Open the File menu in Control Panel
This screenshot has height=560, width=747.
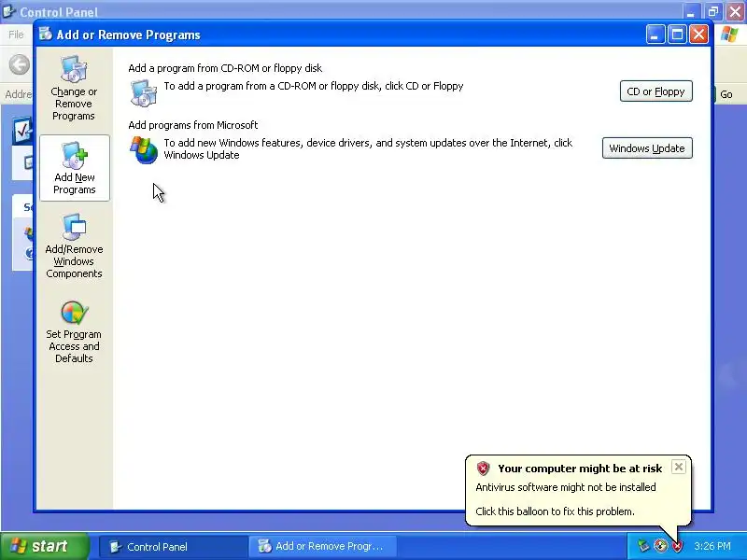[16, 35]
